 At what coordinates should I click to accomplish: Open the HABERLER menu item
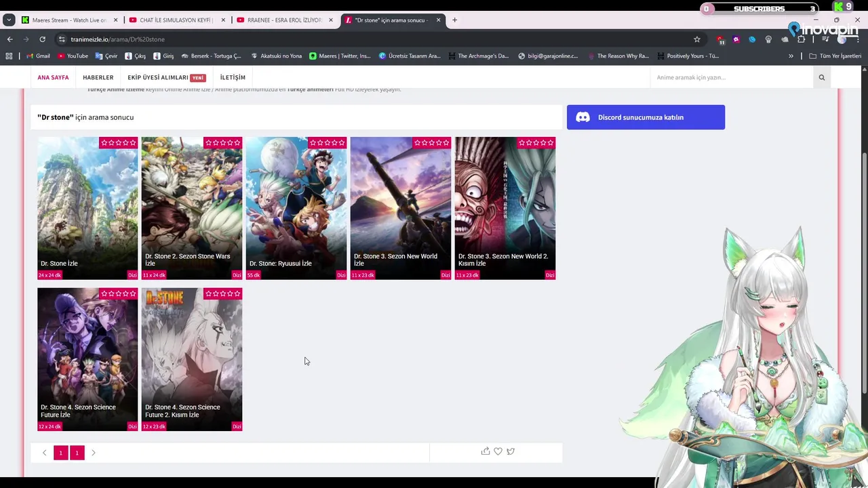point(98,77)
